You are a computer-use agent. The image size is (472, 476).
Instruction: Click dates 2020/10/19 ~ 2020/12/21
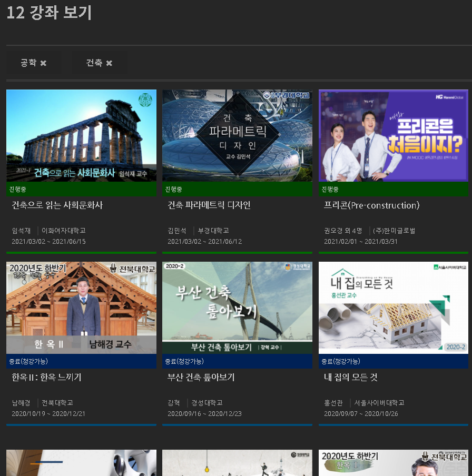[48, 414]
